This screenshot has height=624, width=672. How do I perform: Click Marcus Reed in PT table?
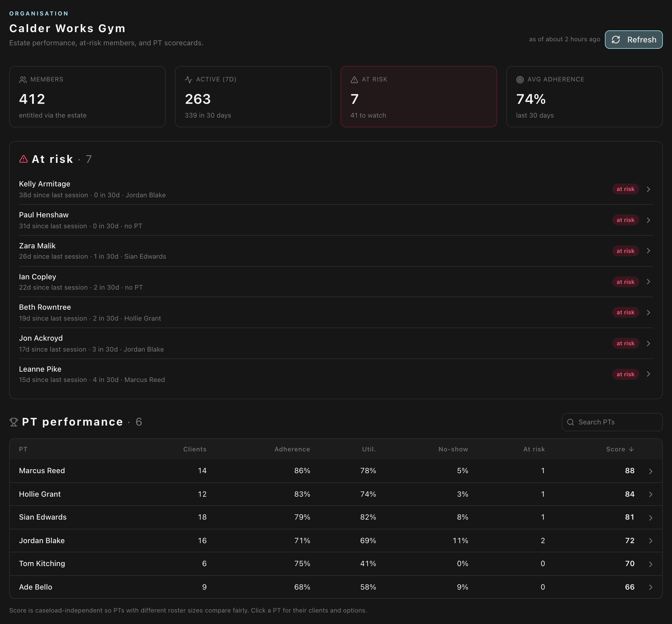42,470
